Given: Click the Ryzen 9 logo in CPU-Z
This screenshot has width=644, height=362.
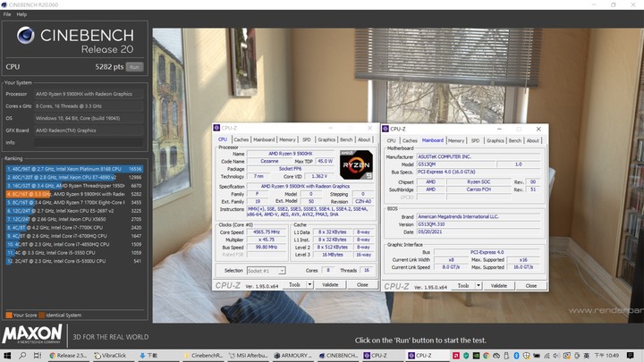Looking at the screenshot, I should point(356,164).
